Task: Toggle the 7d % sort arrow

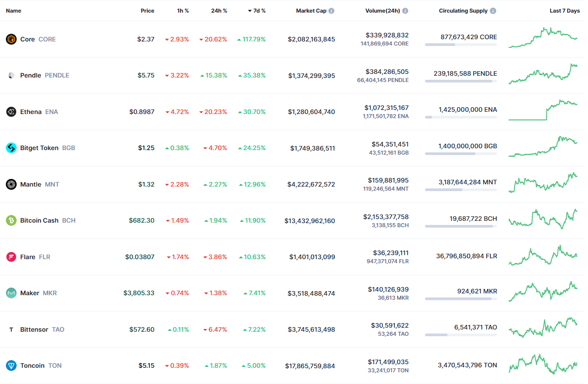Action: pyautogui.click(x=250, y=10)
